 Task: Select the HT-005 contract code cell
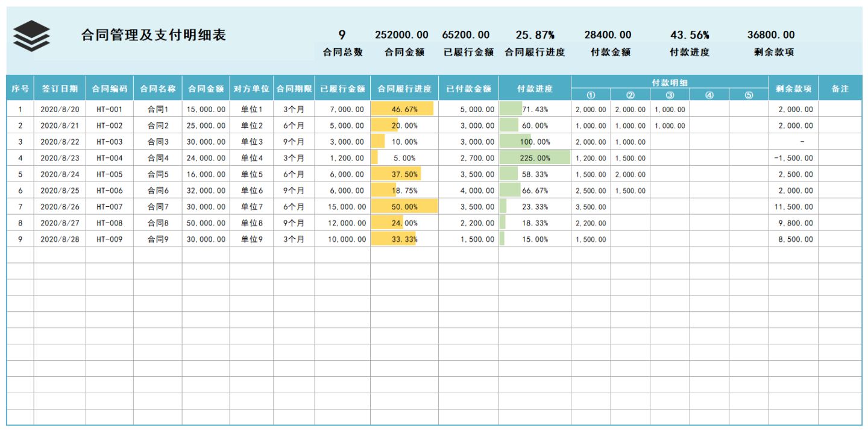click(x=109, y=174)
